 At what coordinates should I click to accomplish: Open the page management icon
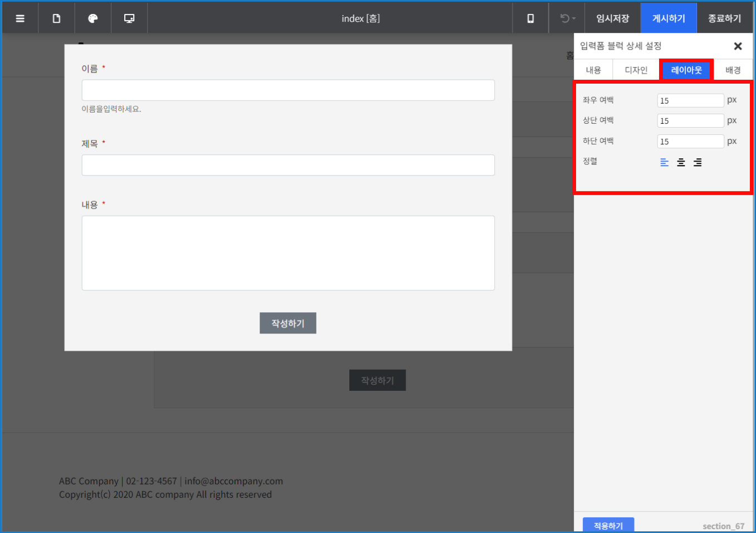[56, 17]
